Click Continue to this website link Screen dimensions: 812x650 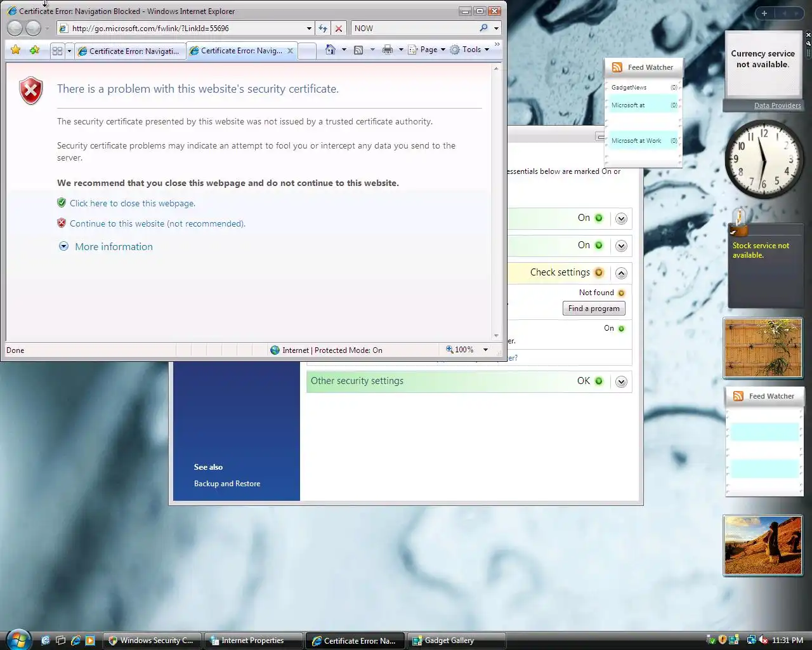pos(157,223)
